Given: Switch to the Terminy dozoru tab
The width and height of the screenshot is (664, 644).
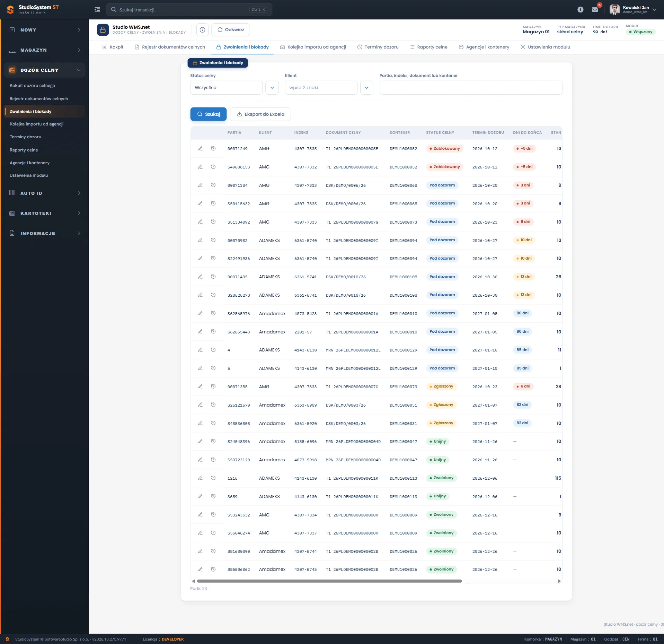Looking at the screenshot, I should click(378, 47).
